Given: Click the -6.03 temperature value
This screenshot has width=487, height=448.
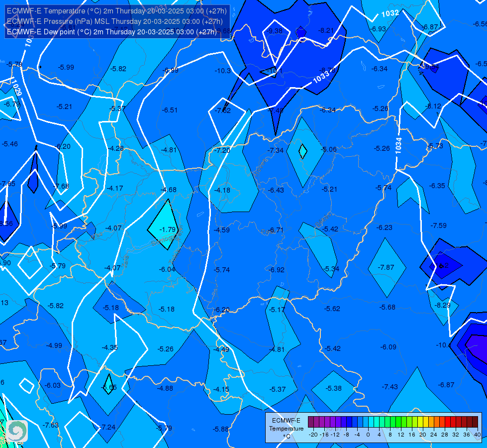Looking at the screenshot, I should pyautogui.click(x=53, y=385).
